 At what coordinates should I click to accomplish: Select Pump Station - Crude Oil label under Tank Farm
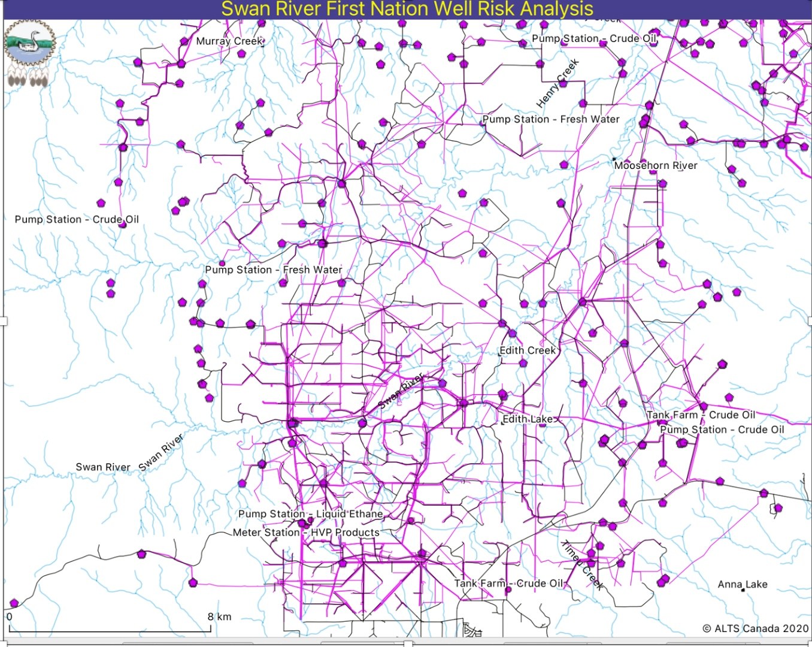click(722, 430)
